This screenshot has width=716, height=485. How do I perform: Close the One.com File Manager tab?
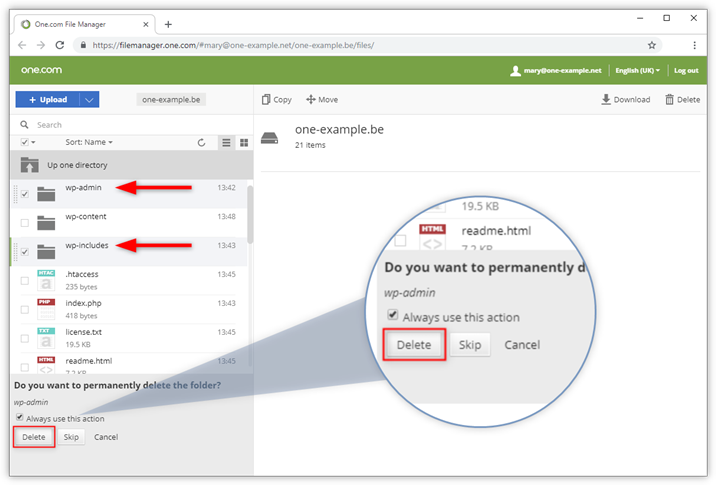pos(146,24)
